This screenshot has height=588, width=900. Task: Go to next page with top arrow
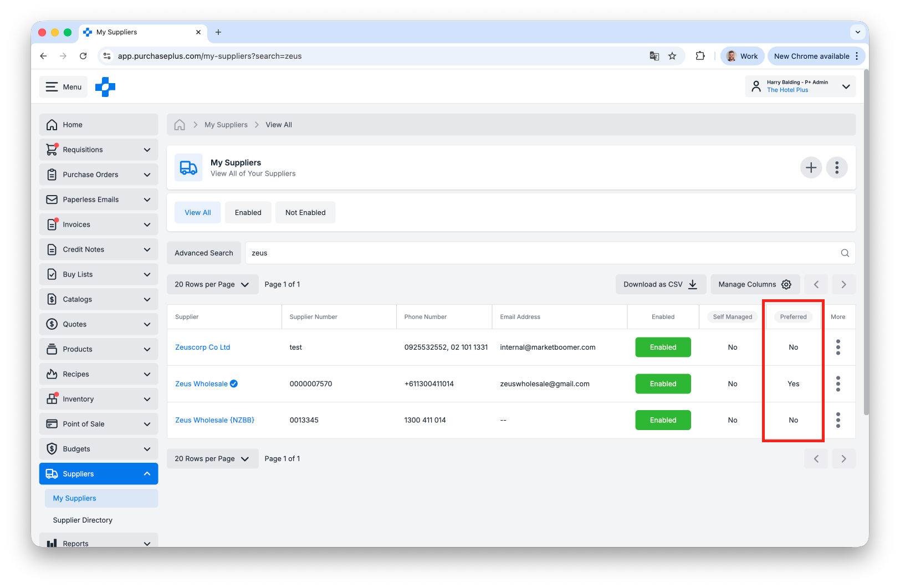tap(843, 284)
